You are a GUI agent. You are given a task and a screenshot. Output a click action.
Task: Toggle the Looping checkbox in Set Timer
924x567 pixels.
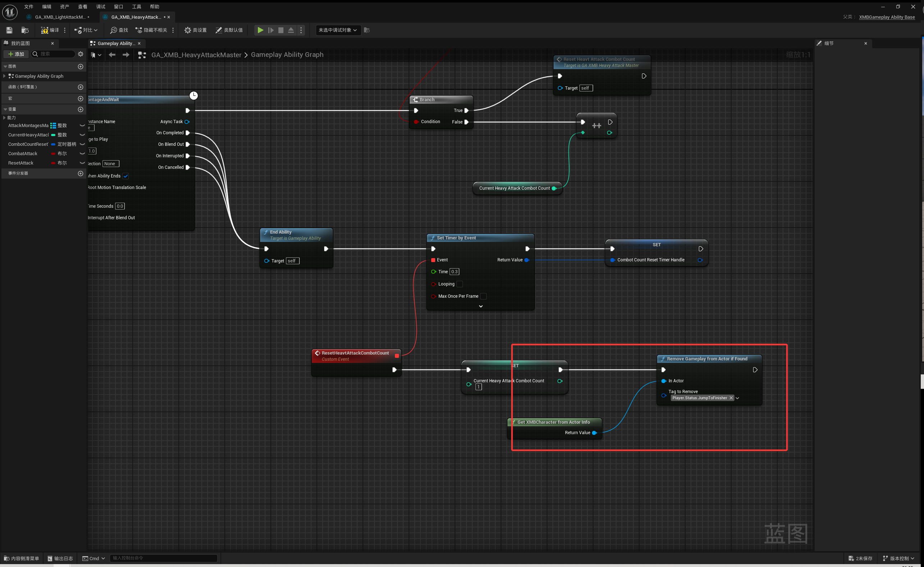pos(460,284)
